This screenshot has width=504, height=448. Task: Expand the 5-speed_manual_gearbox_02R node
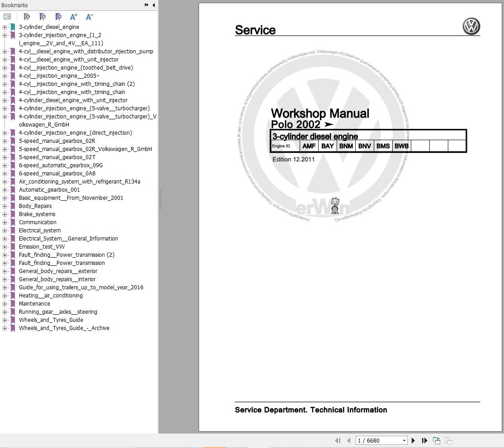pos(5,141)
